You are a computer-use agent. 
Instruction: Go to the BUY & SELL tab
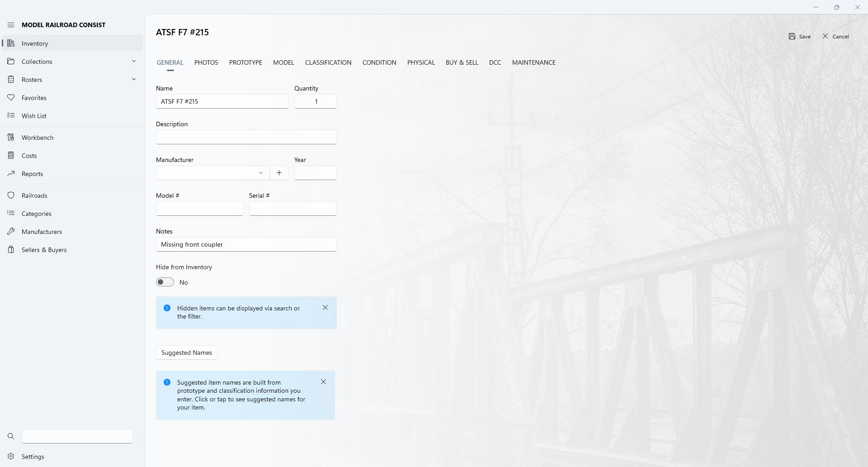(x=462, y=62)
